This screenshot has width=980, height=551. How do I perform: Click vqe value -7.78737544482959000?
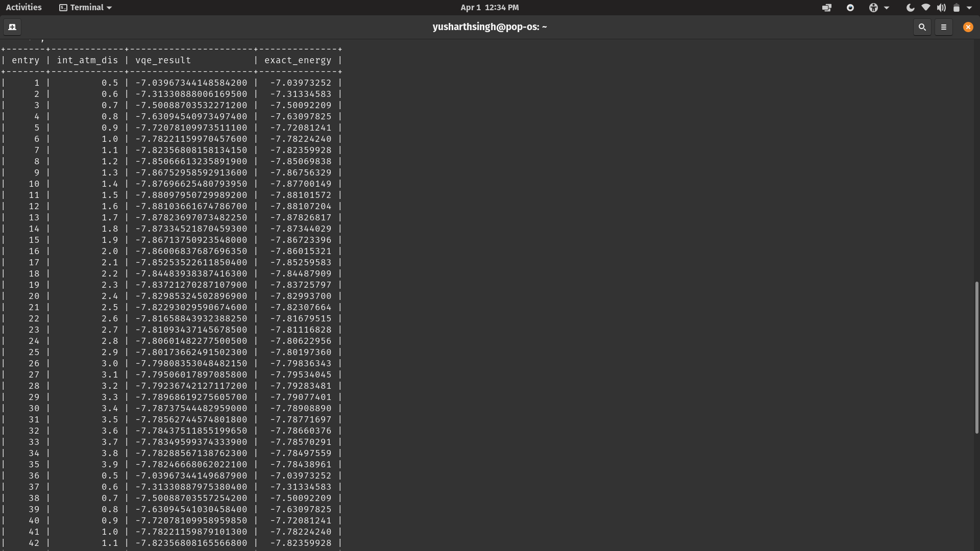point(191,408)
